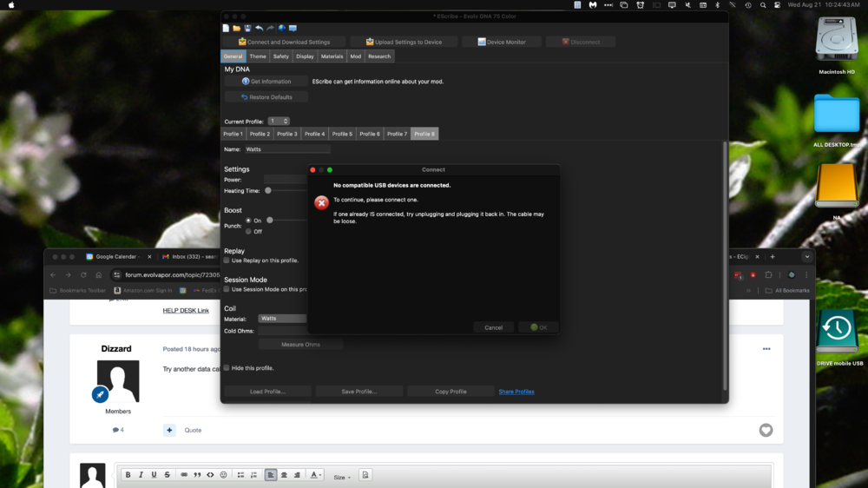Click the Undo arrow icon in EScribe toolbar

pos(259,29)
